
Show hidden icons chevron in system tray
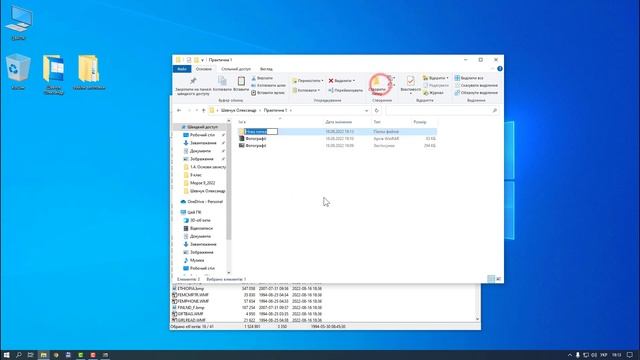tap(570, 356)
